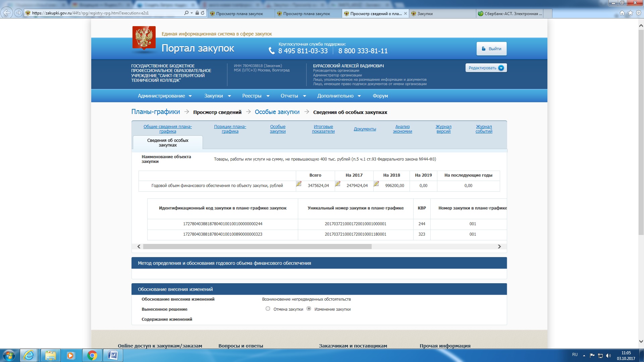
Task: Click page vertical scrollbar down arrow
Action: coord(641,342)
